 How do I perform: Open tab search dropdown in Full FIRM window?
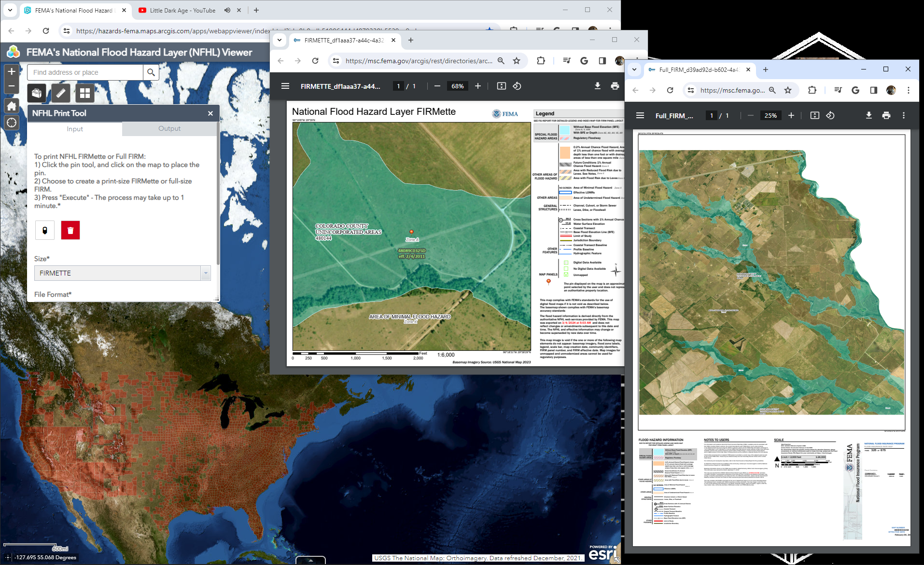634,69
